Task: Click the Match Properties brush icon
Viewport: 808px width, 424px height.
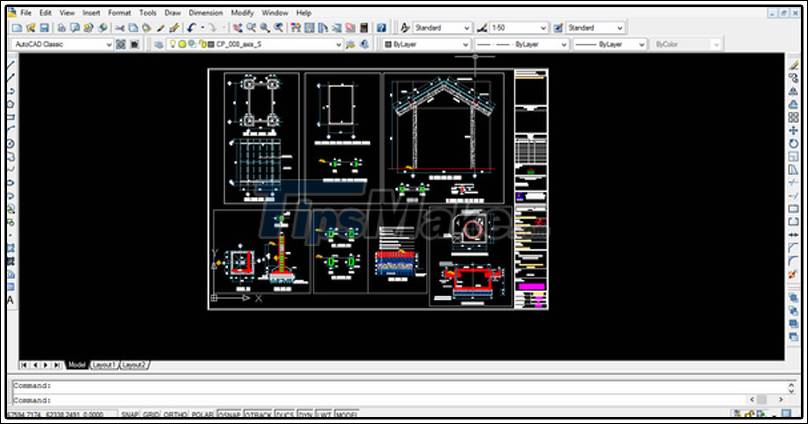Action: 161,28
